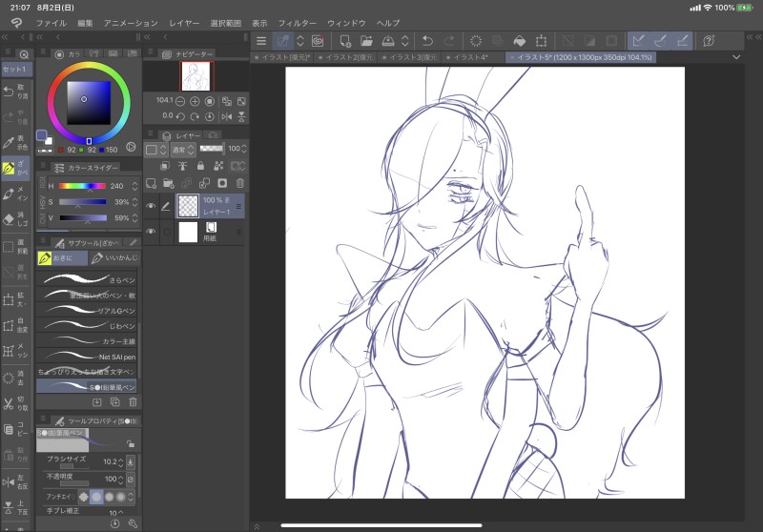Click the eyedropper tool icon
This screenshot has height=532, width=763.
(x=9, y=142)
